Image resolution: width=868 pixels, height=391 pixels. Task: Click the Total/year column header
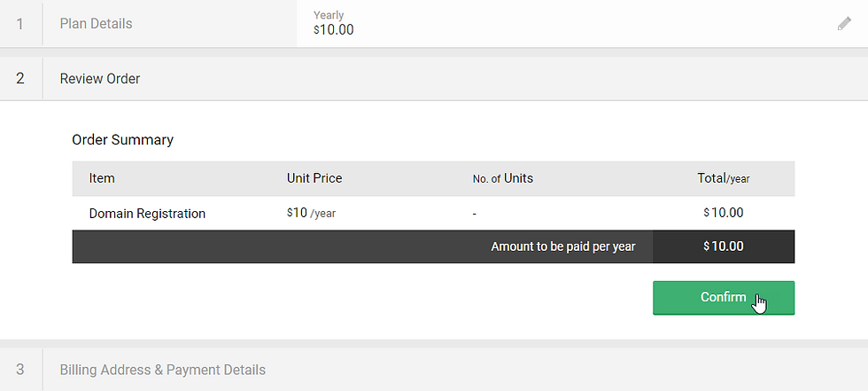tap(724, 178)
